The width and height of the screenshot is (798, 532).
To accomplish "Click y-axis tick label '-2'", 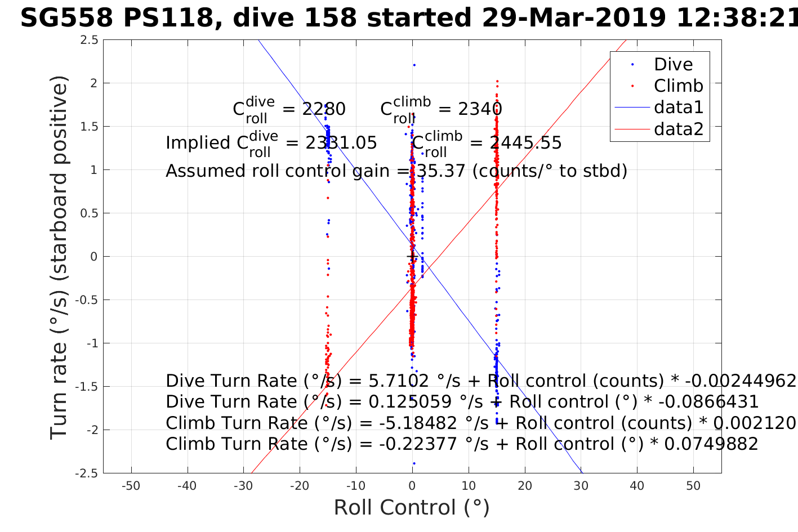I will [x=92, y=430].
